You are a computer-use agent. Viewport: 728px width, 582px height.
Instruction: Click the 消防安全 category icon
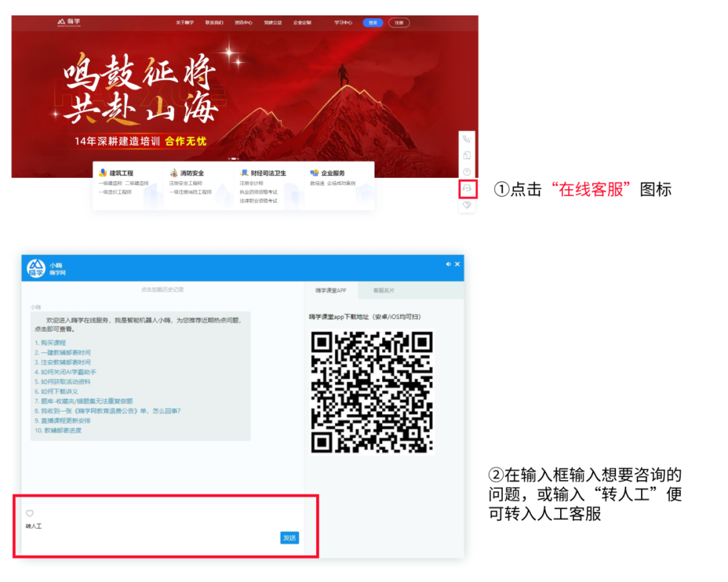[x=174, y=172]
